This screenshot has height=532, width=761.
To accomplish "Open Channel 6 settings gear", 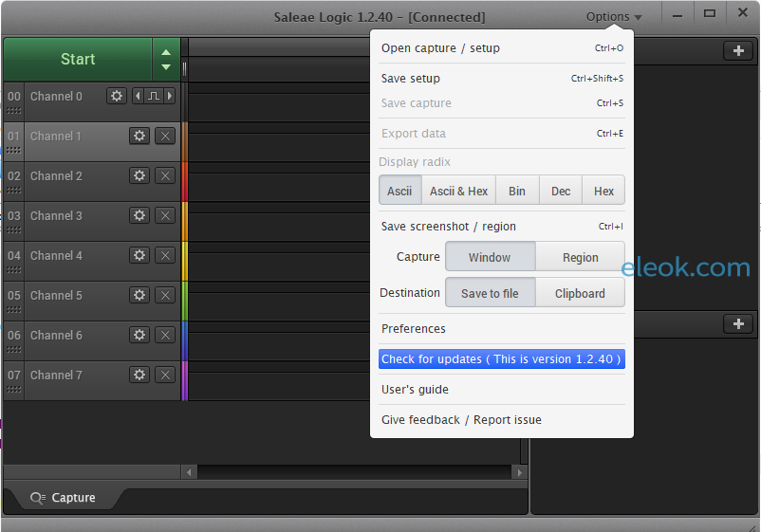I will pos(139,335).
